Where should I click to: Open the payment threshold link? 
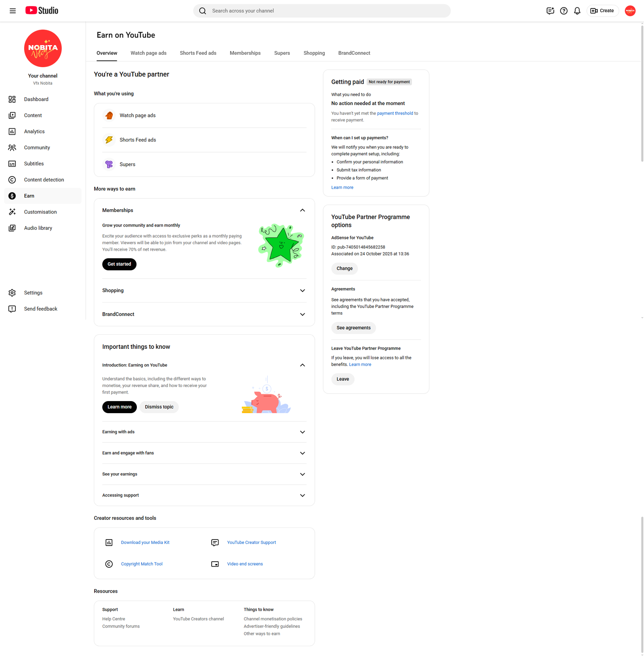click(394, 113)
